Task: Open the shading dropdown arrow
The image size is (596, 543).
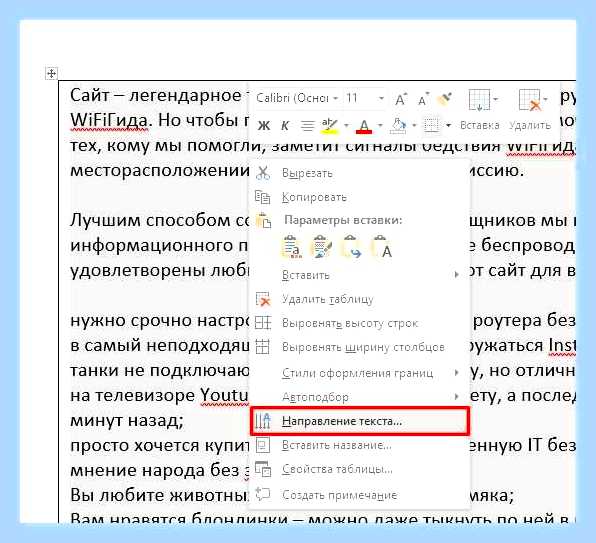Action: click(414, 125)
